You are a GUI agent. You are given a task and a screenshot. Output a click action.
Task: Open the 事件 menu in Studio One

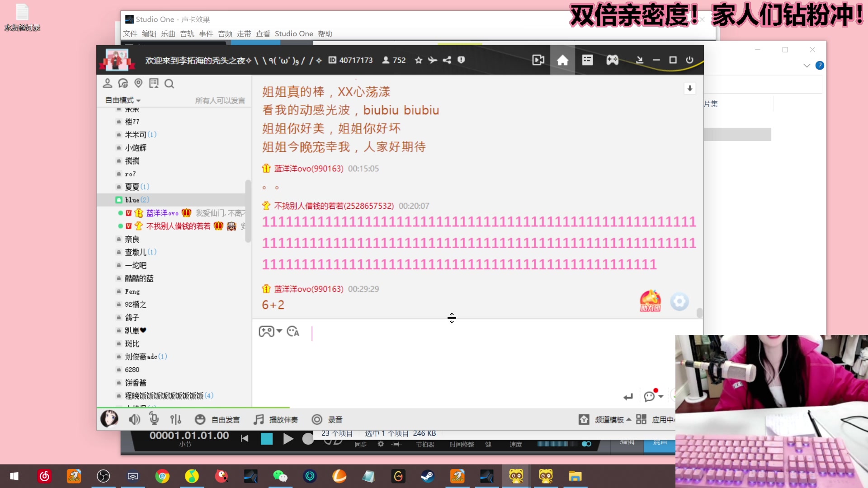click(x=206, y=33)
